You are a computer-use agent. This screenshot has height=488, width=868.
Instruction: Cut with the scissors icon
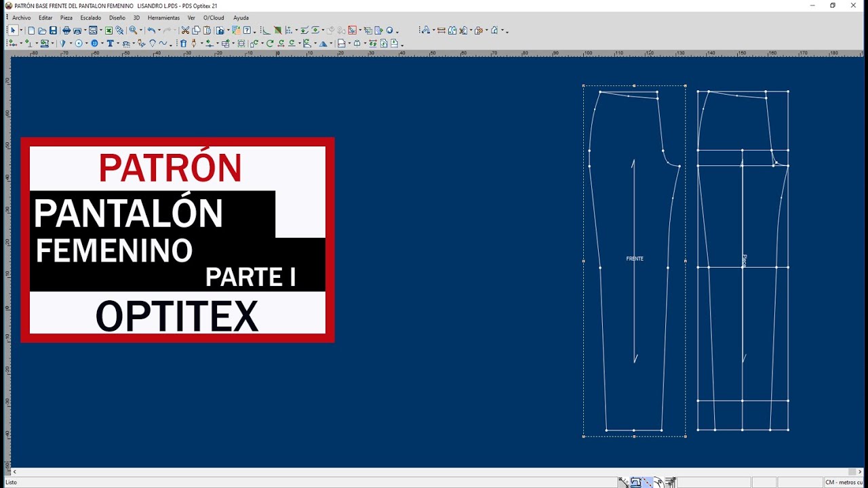(185, 30)
